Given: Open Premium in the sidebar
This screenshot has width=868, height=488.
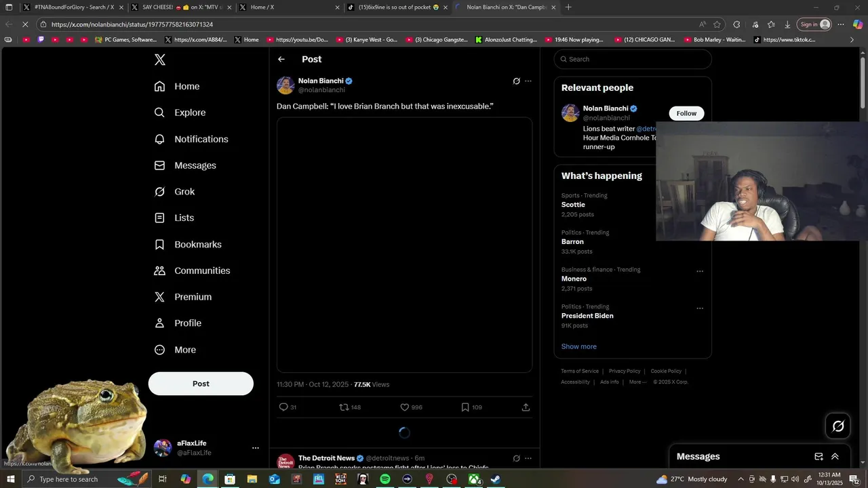Looking at the screenshot, I should [x=183, y=297].
